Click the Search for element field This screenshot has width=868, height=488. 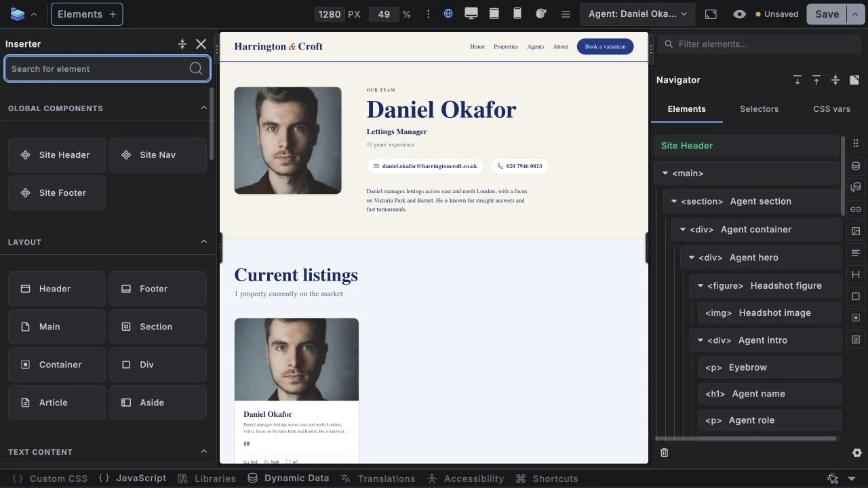click(x=107, y=68)
